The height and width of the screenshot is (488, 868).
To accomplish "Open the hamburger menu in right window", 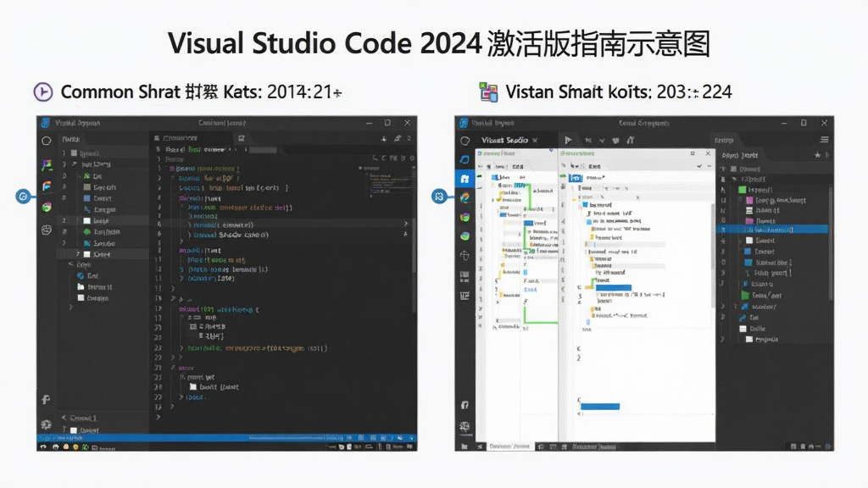I will (824, 140).
